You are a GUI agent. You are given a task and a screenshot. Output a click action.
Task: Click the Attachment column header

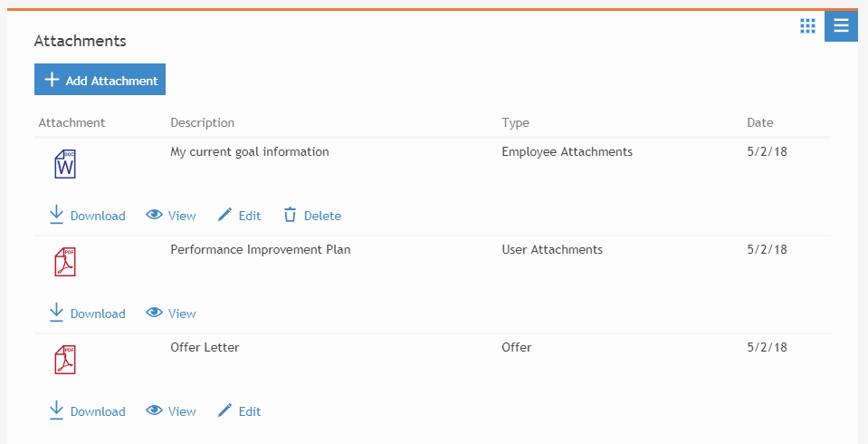72,122
